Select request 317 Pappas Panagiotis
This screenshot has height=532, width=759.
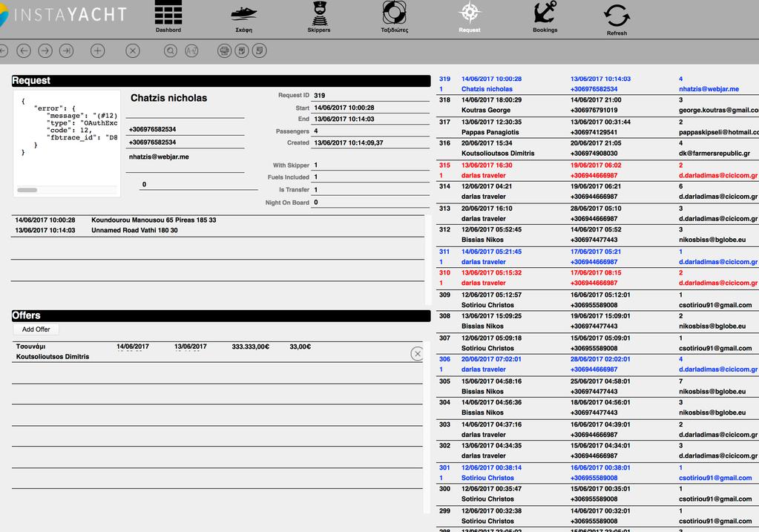(597, 127)
